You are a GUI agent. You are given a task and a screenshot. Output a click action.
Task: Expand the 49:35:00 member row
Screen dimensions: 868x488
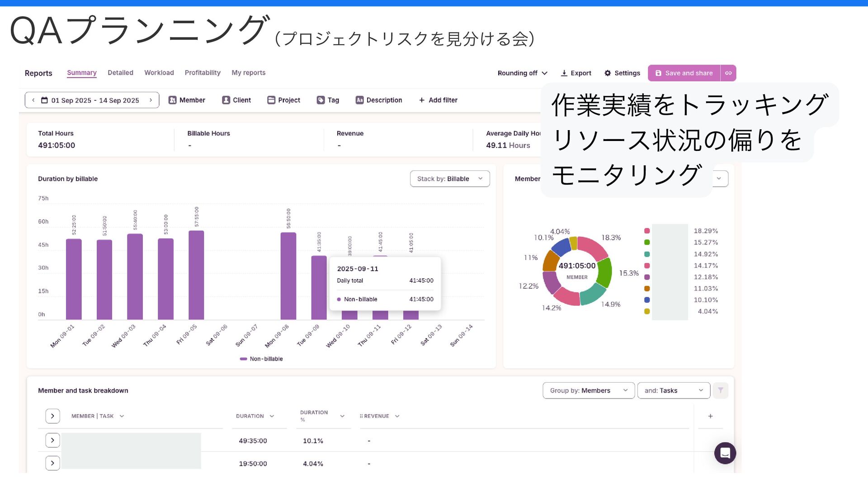(x=52, y=441)
